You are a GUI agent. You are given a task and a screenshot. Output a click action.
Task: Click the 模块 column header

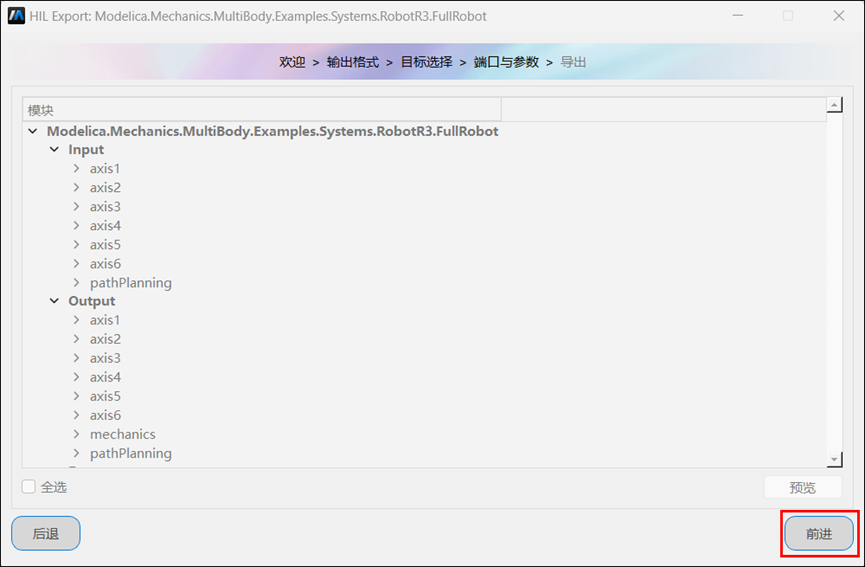262,110
